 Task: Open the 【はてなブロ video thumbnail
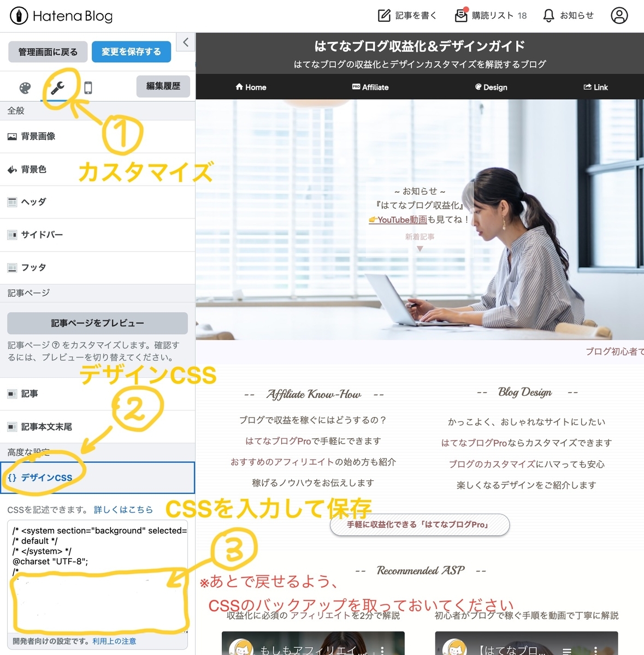(x=526, y=644)
